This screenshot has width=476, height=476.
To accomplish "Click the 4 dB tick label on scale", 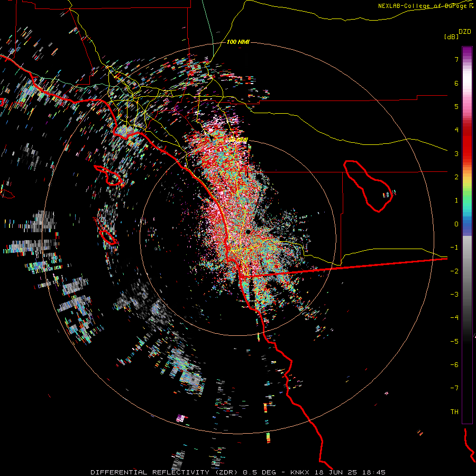I will [x=456, y=130].
